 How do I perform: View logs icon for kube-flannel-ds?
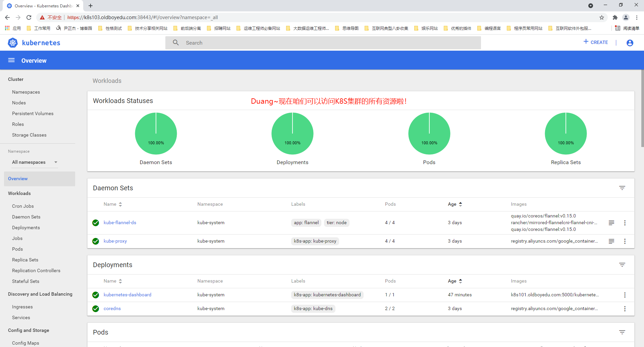(x=611, y=223)
